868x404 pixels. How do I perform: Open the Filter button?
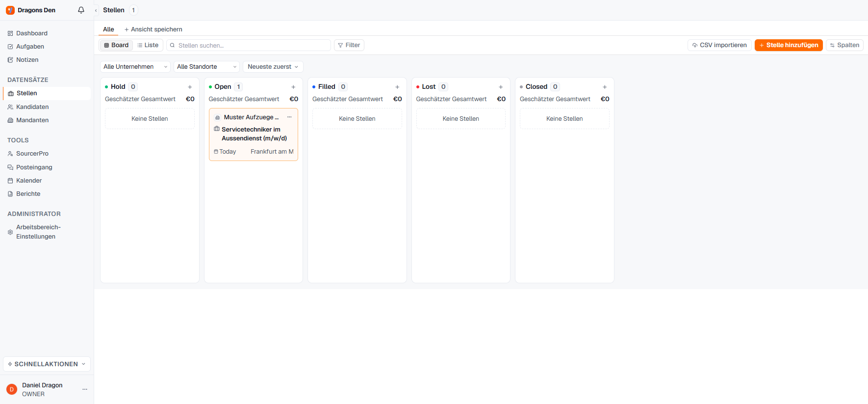click(349, 45)
